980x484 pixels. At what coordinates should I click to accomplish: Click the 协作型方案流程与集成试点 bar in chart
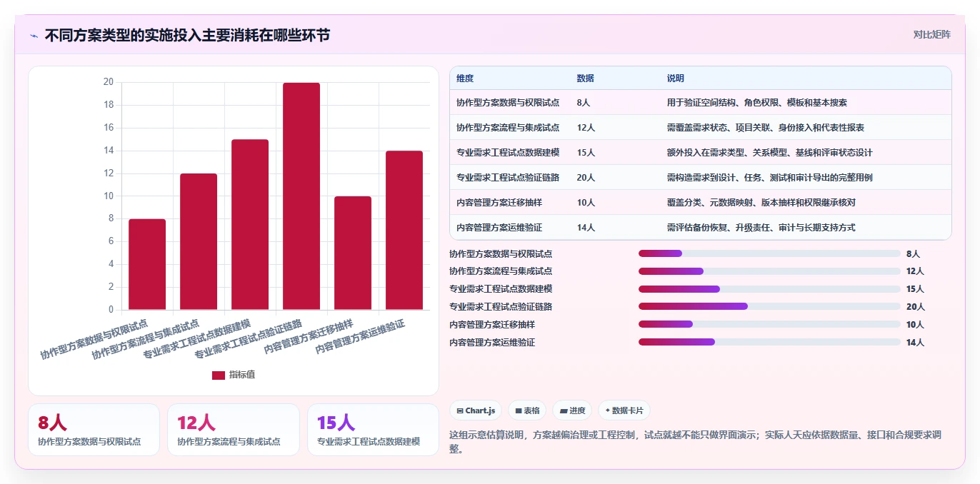(x=199, y=241)
